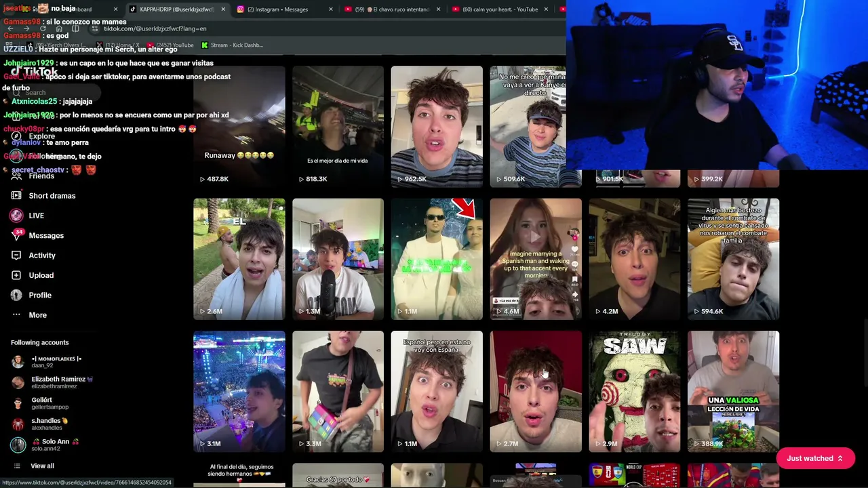The width and height of the screenshot is (868, 488).
Task: Open the Profile avatar icon in sidebar
Action: [16, 295]
